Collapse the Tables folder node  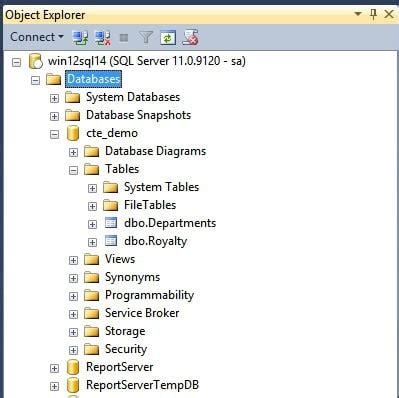tap(73, 170)
